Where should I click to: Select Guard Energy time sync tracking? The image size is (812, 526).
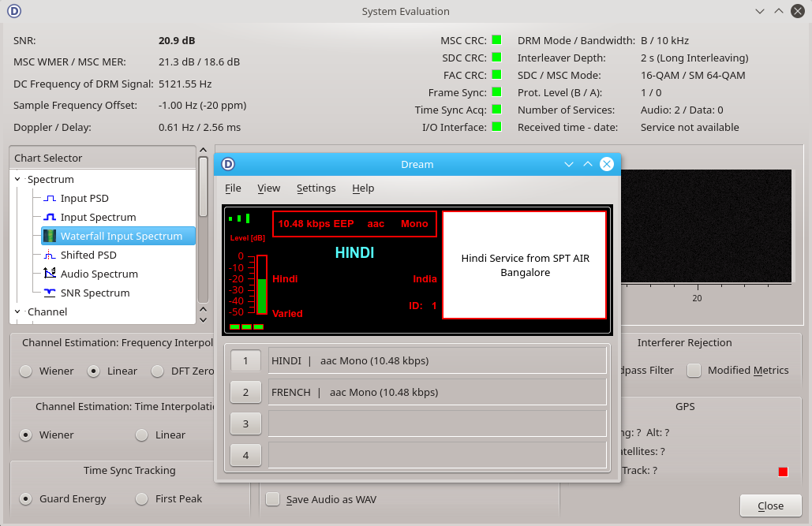[x=25, y=499]
